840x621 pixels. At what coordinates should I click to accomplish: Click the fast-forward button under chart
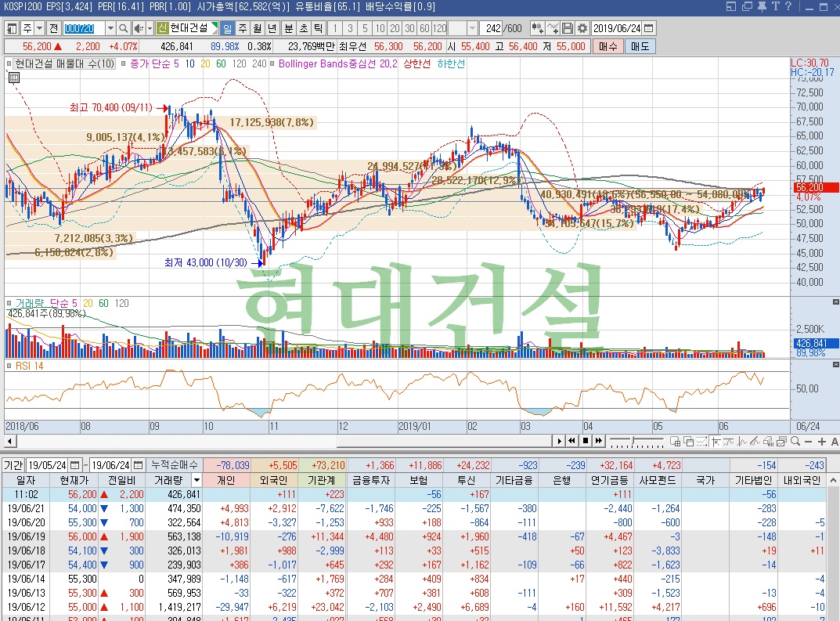click(x=599, y=441)
